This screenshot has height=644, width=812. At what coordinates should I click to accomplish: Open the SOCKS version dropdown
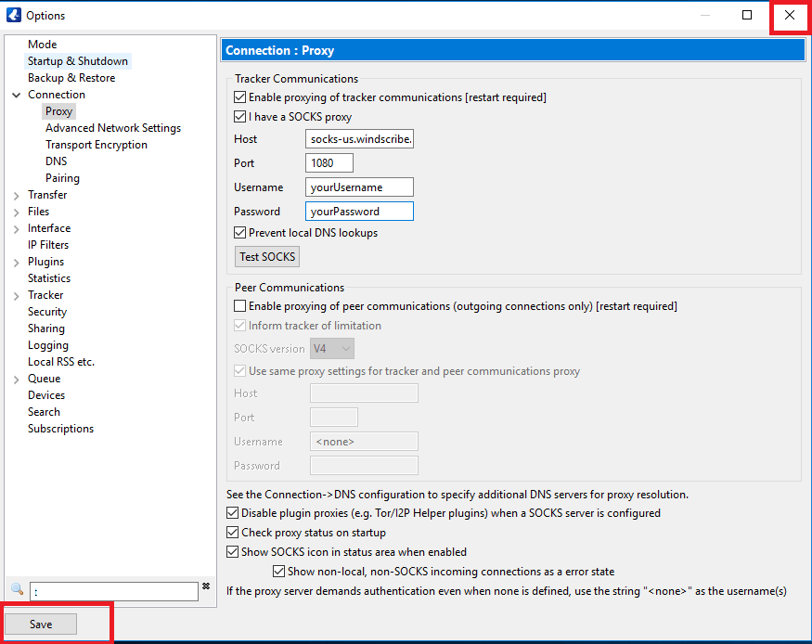point(332,349)
